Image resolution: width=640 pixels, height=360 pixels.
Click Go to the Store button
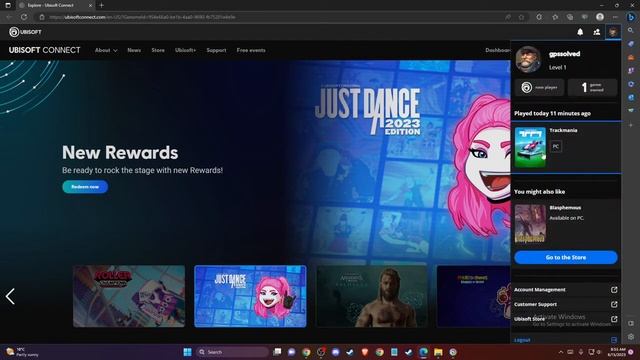click(x=566, y=258)
